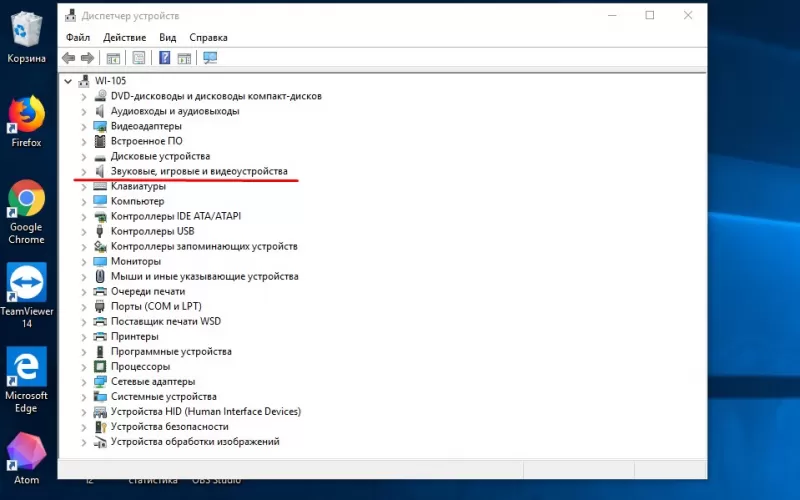Select the WI-105 computer name

coord(110,81)
